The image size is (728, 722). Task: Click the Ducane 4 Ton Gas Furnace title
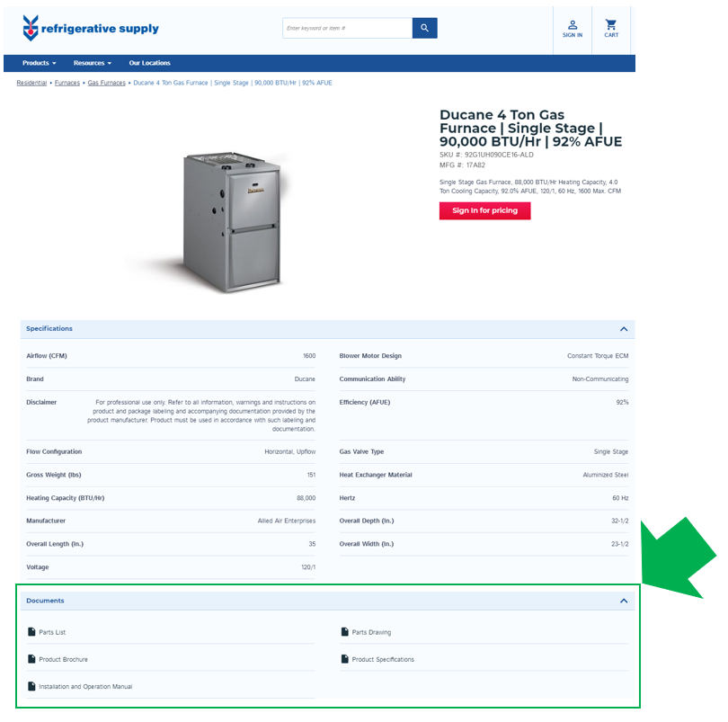click(x=530, y=128)
